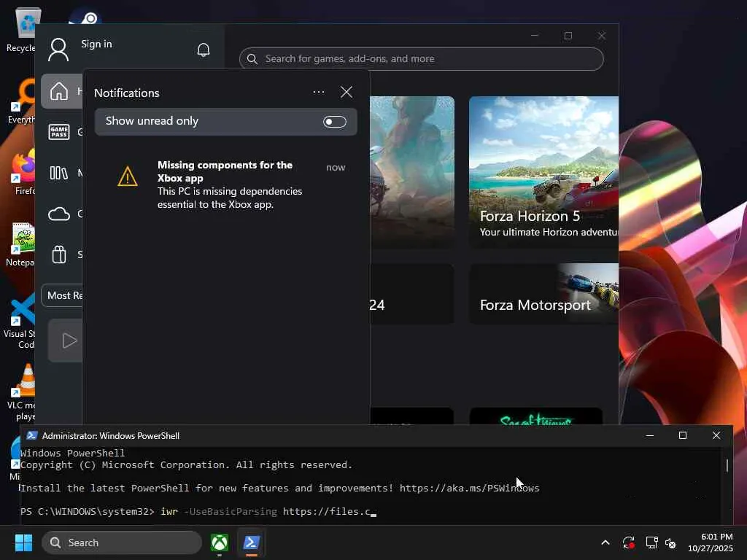
Task: Maximize the Xbox app window
Action: tap(568, 36)
